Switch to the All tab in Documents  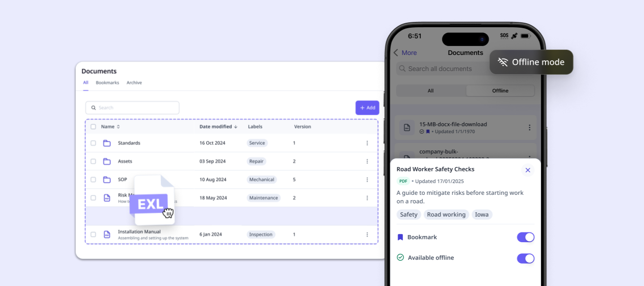coord(86,83)
